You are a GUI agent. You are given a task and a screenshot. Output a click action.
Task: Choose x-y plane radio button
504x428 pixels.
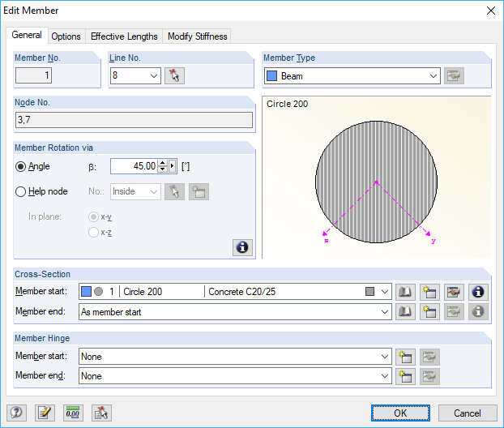tap(93, 216)
